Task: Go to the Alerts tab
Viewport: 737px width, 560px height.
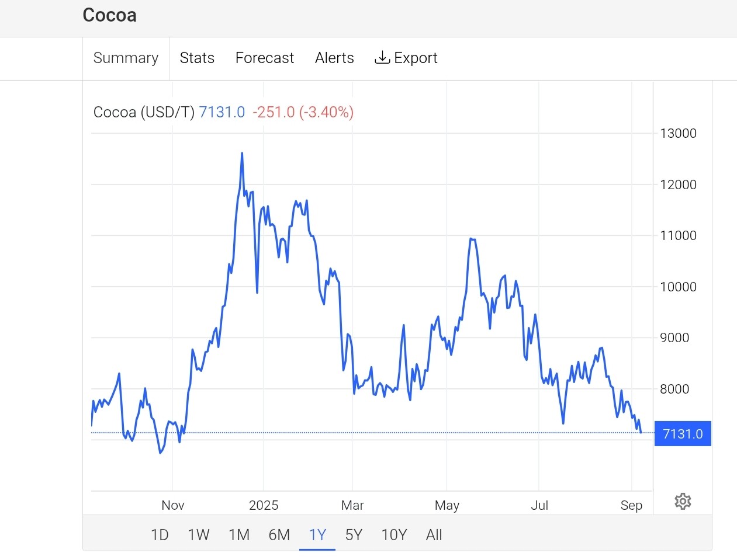Action: (334, 58)
